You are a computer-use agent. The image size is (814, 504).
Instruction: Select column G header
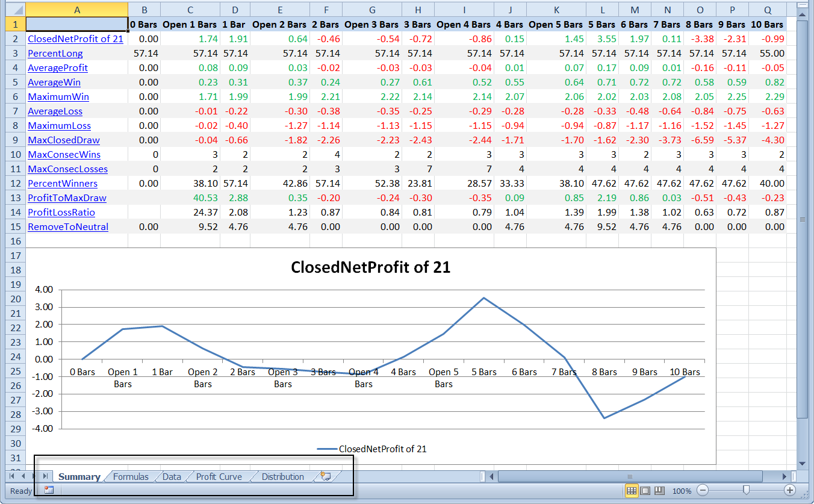[x=371, y=10]
